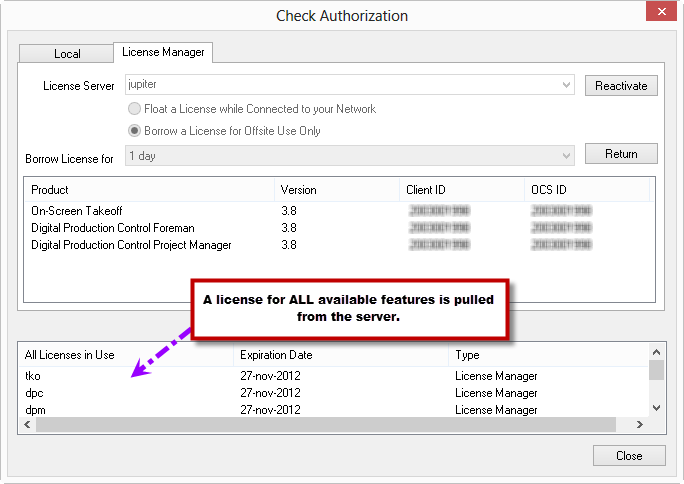Click the Return button
Image resolution: width=684 pixels, height=484 pixels.
pyautogui.click(x=621, y=153)
